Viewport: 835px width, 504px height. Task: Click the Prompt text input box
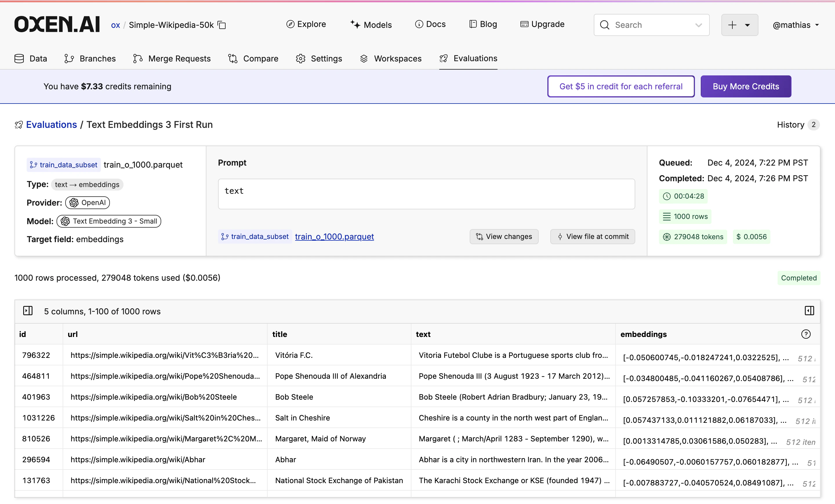(x=426, y=194)
